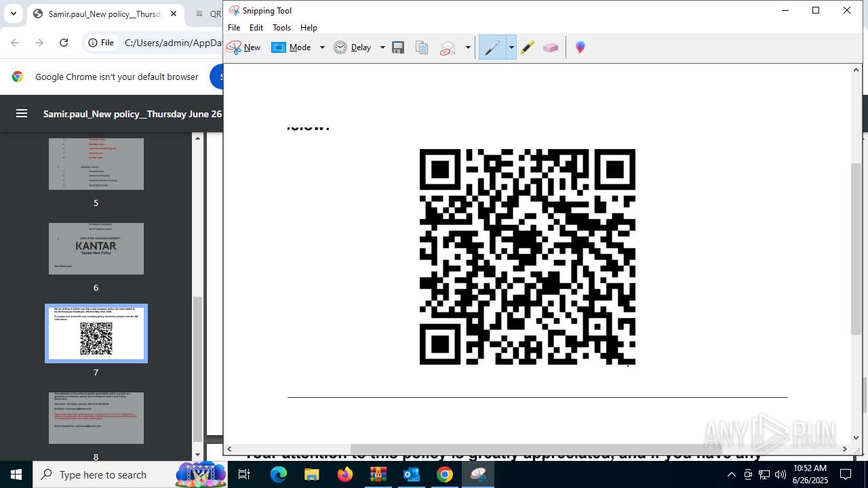Viewport: 868px width, 488px height.
Task: Open File Explorer from the taskbar
Action: tap(311, 474)
